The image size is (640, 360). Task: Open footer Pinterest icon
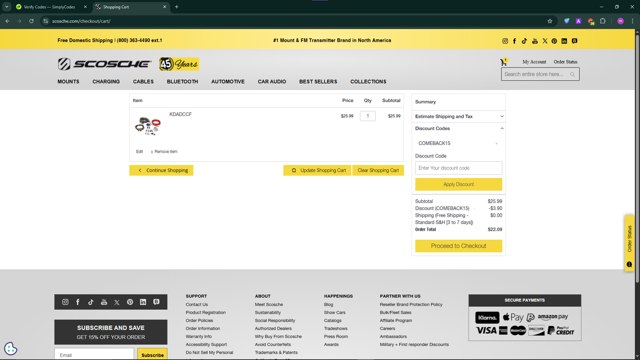click(130, 302)
